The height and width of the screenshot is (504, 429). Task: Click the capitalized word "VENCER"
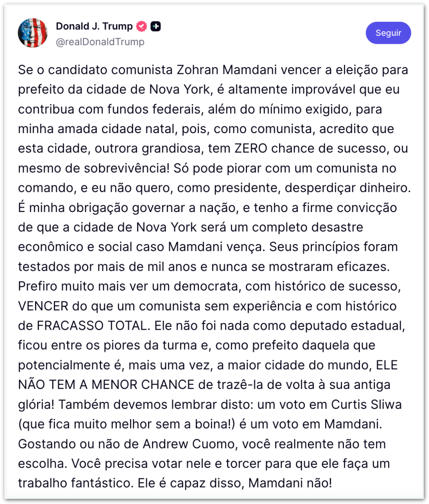pyautogui.click(x=43, y=306)
